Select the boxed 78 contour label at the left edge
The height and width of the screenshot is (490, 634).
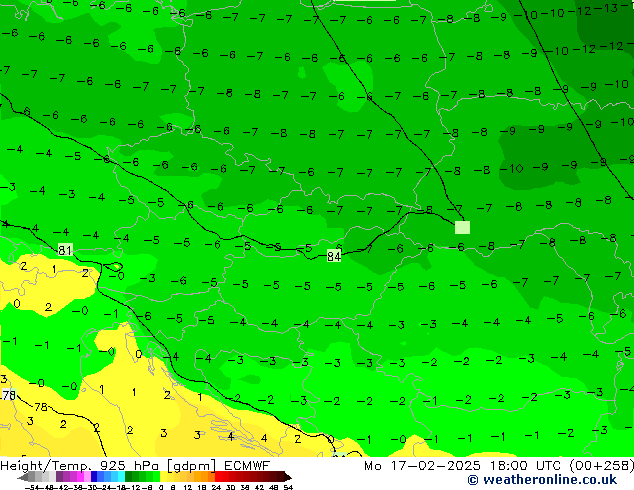coord(8,395)
